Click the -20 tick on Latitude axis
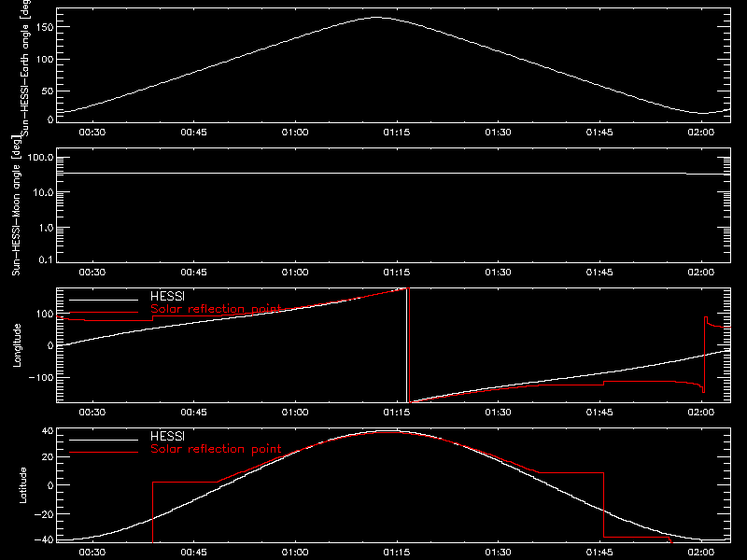747x560 pixels. [44, 514]
